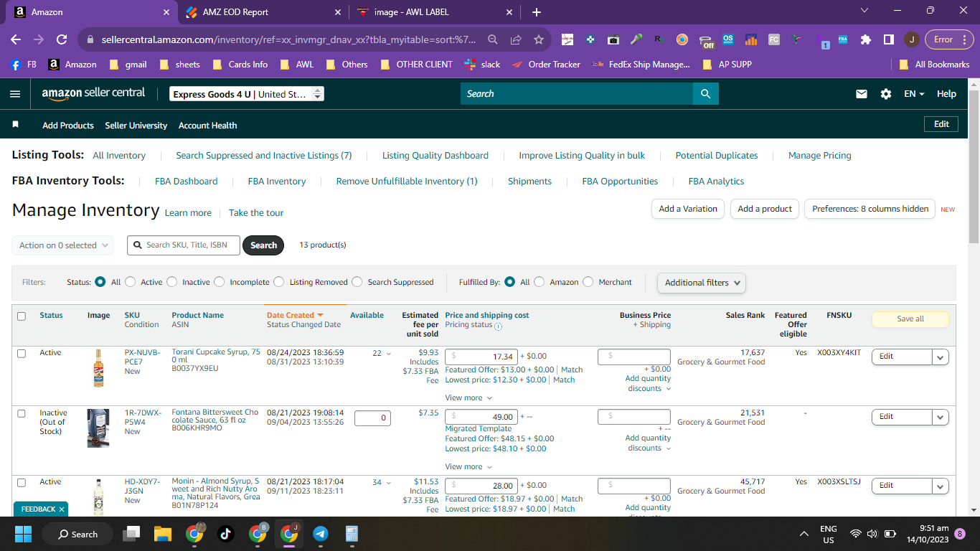Image resolution: width=980 pixels, height=551 pixels.
Task: Open Preferences: 8 columns hidden
Action: pyautogui.click(x=870, y=209)
